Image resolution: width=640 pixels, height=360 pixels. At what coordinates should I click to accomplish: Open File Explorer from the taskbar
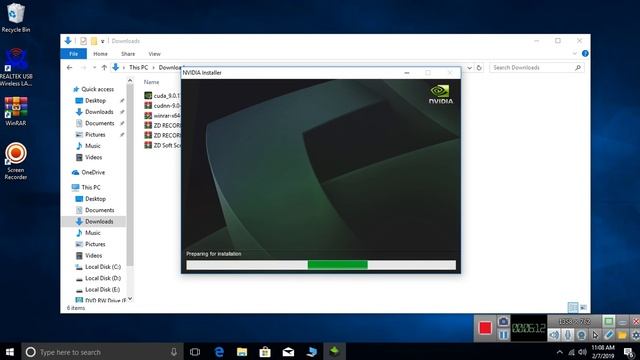tap(242, 352)
